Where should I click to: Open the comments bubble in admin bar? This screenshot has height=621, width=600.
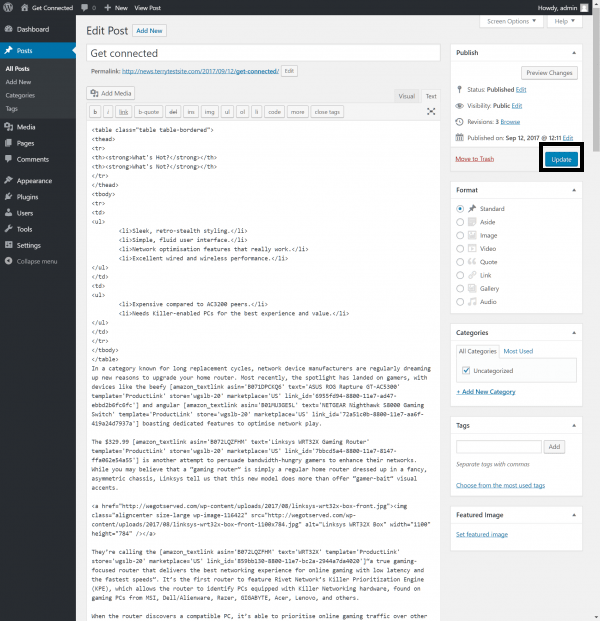tap(84, 8)
